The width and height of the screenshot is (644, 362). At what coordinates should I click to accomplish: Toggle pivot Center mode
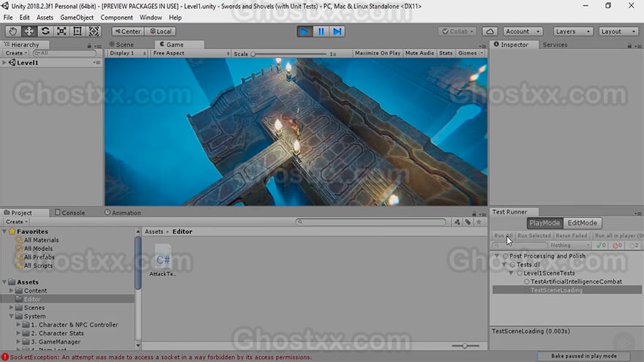pyautogui.click(x=128, y=31)
